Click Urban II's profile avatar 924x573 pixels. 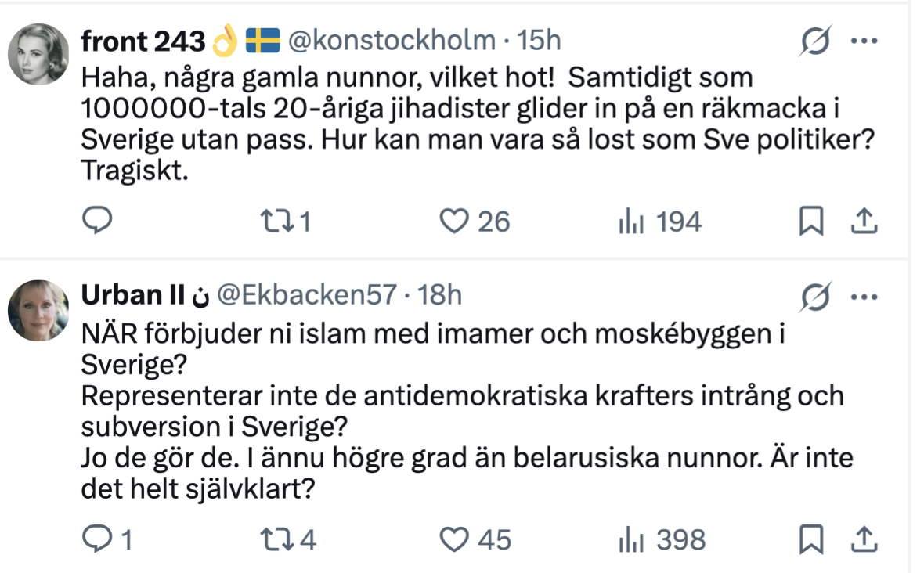pyautogui.click(x=39, y=310)
